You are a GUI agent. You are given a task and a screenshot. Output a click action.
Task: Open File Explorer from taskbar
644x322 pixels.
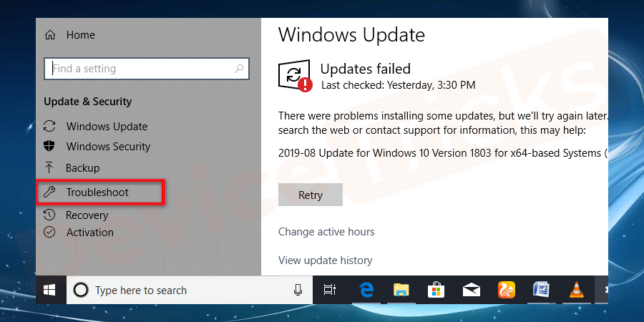click(401, 290)
